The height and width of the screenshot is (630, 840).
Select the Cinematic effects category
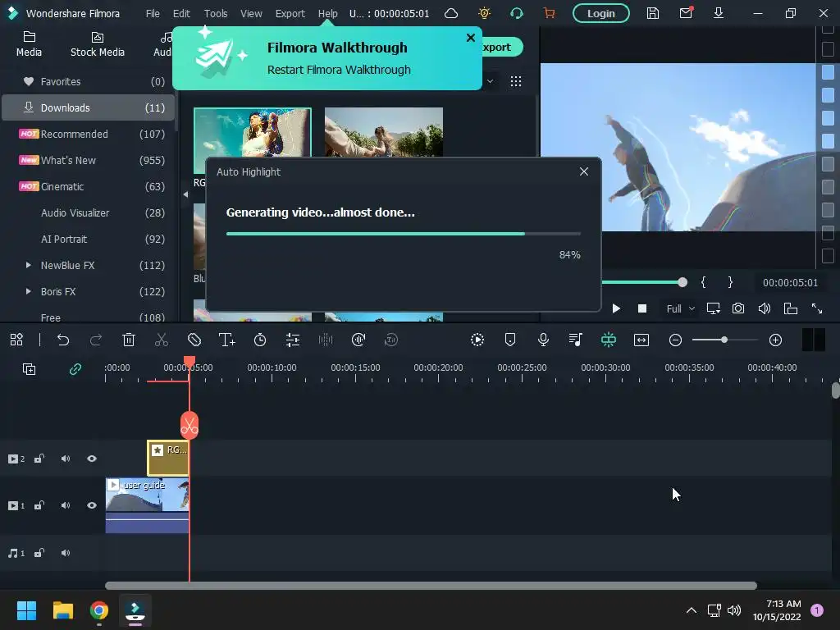coord(89,186)
